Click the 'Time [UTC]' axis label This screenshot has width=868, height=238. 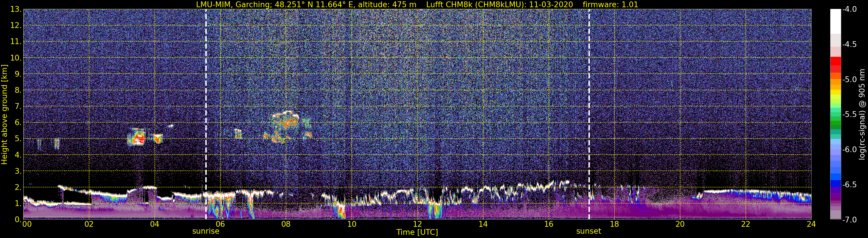(417, 232)
